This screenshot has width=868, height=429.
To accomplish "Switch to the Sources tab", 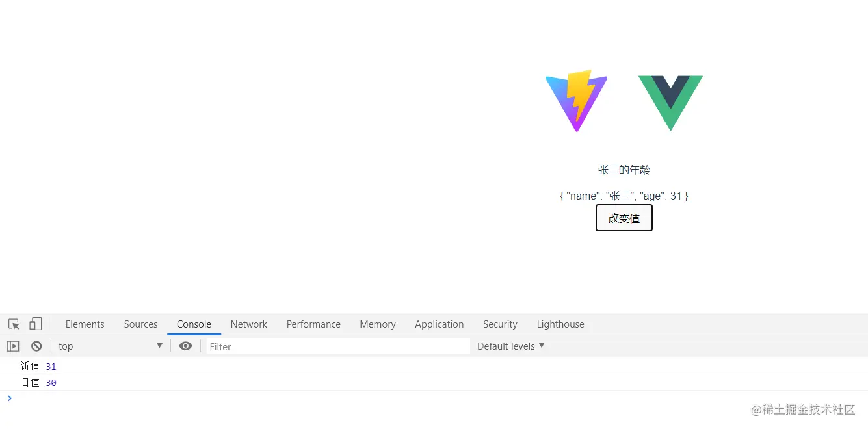I will [140, 324].
